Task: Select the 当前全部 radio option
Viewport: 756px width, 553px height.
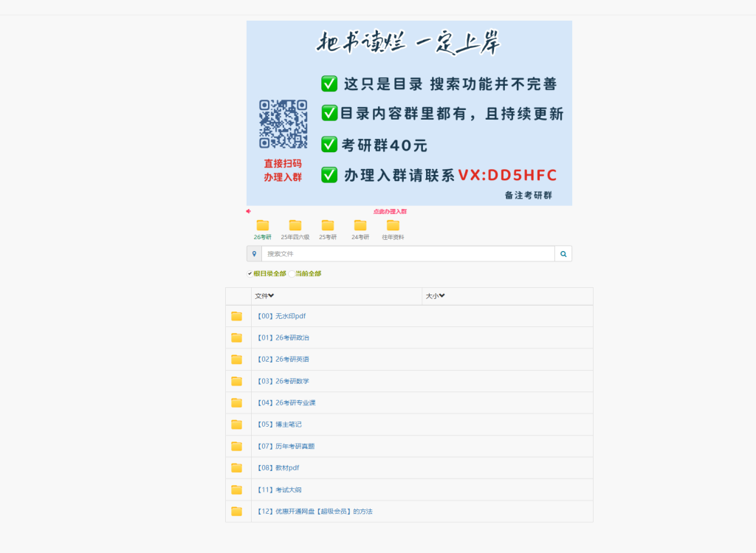Action: 292,274
